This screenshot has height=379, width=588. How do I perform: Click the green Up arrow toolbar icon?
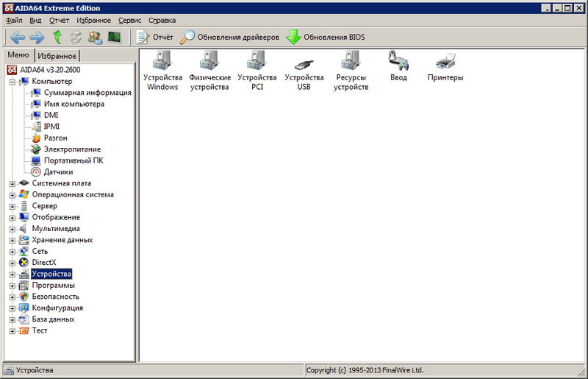[x=57, y=37]
